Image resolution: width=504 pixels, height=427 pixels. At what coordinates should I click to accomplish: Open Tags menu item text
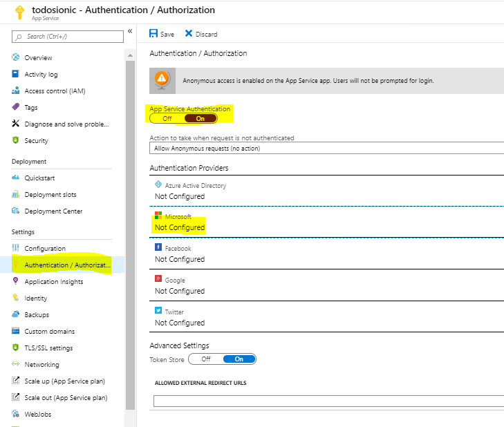(31, 108)
